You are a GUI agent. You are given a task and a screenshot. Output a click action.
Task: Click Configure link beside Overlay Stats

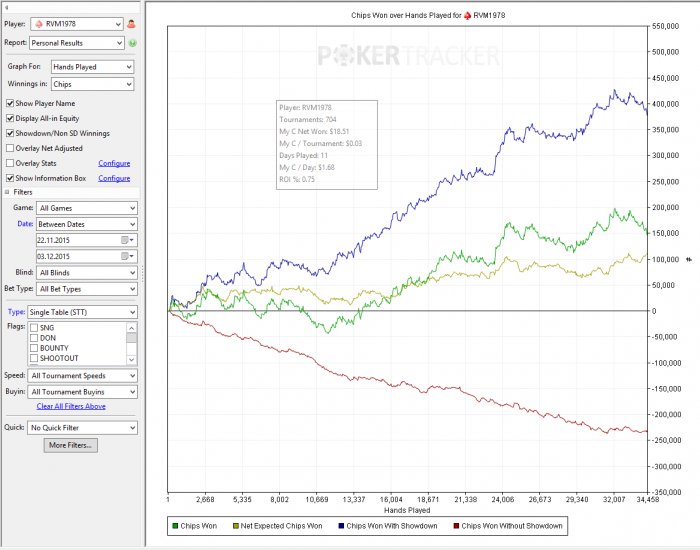point(113,163)
